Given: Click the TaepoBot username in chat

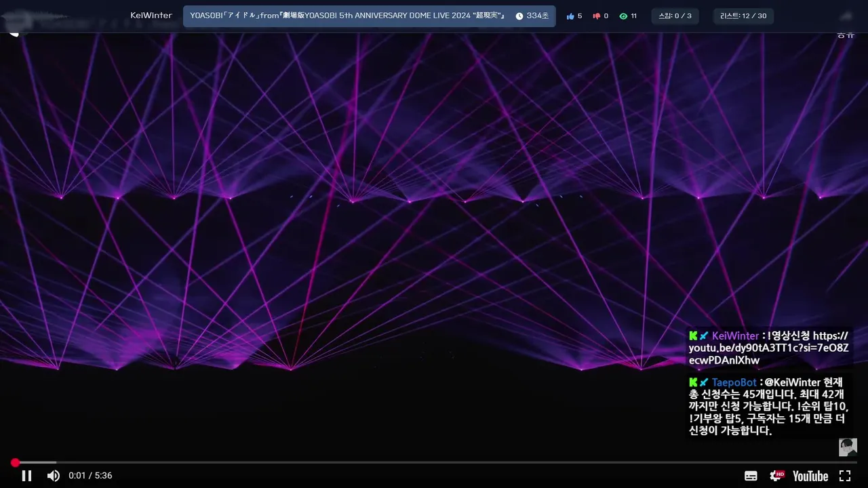Looking at the screenshot, I should (734, 382).
